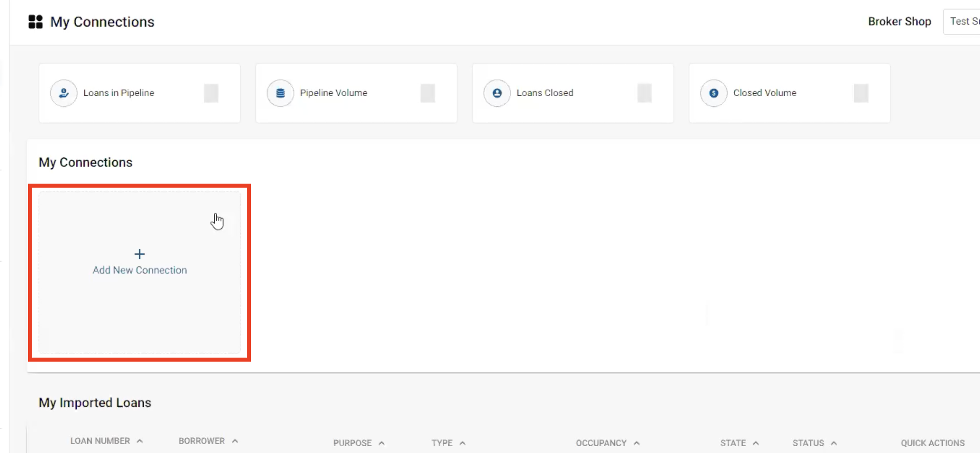Sort by Purpose column arrow
This screenshot has height=453, width=980.
[x=382, y=443]
